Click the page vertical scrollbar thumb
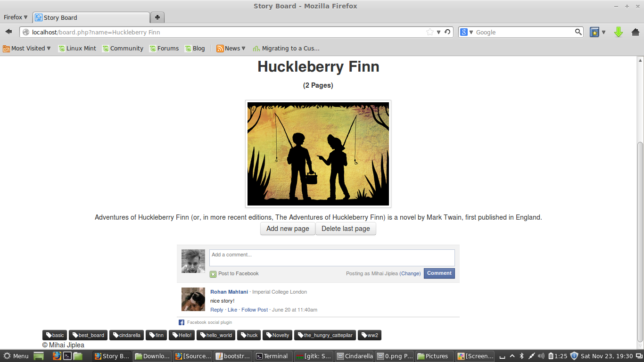This screenshot has width=644, height=362. pyautogui.click(x=640, y=241)
